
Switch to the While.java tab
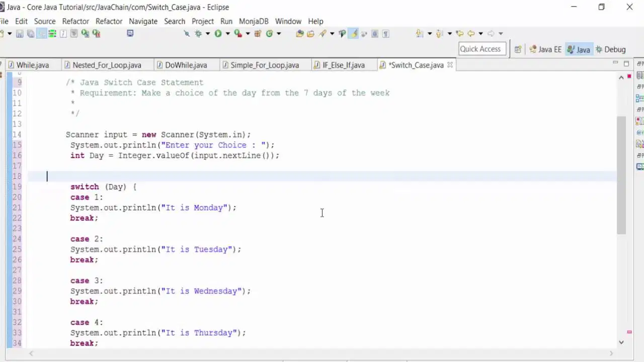(32, 65)
